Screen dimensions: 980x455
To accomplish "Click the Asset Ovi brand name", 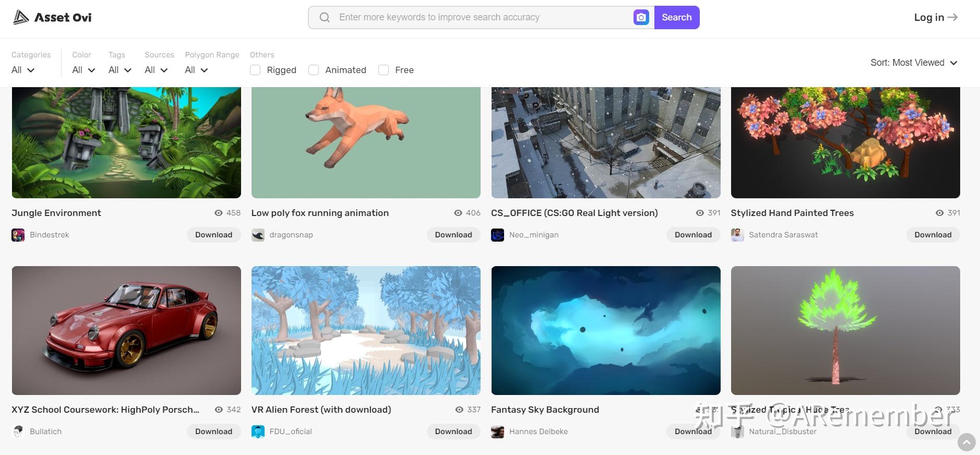I will click(x=63, y=17).
